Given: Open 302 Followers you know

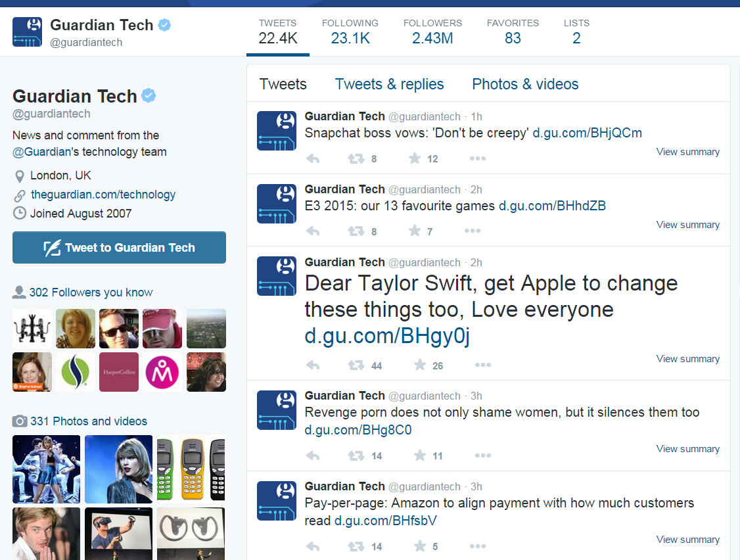Looking at the screenshot, I should tap(91, 292).
